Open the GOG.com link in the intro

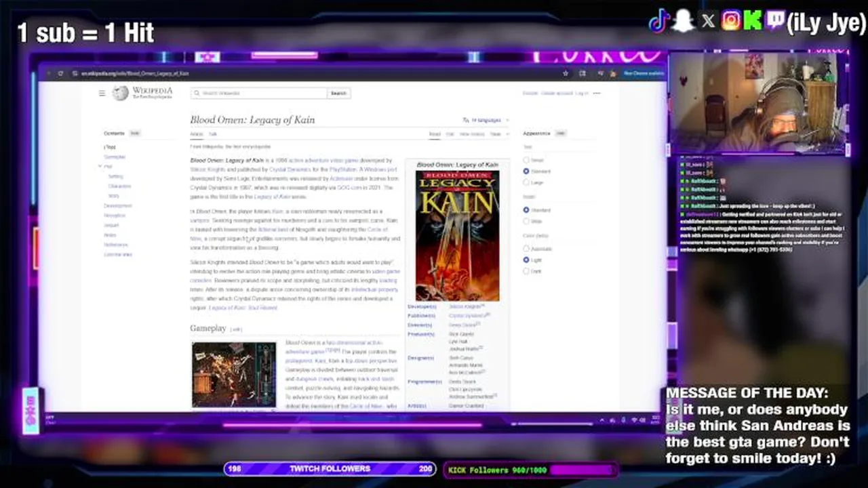pos(351,186)
